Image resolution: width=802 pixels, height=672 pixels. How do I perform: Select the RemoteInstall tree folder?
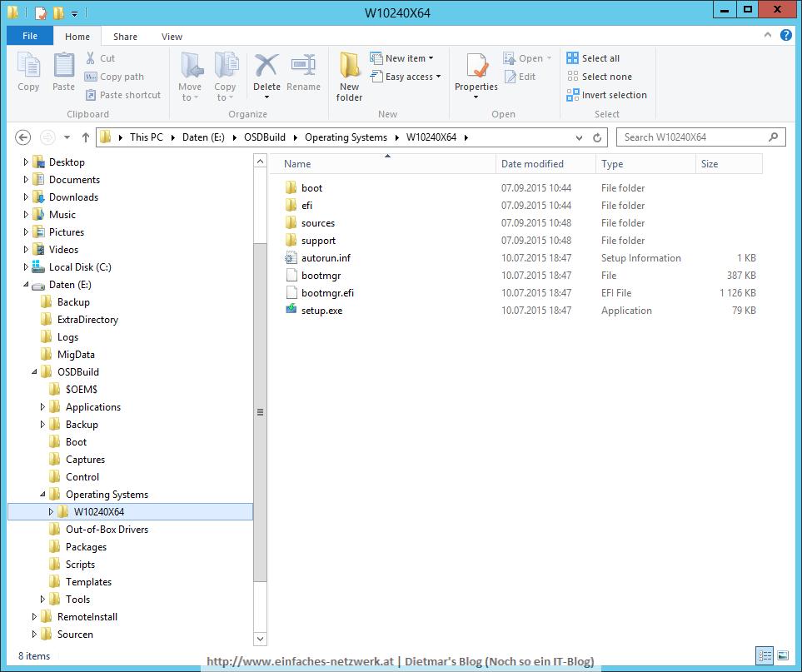click(87, 617)
